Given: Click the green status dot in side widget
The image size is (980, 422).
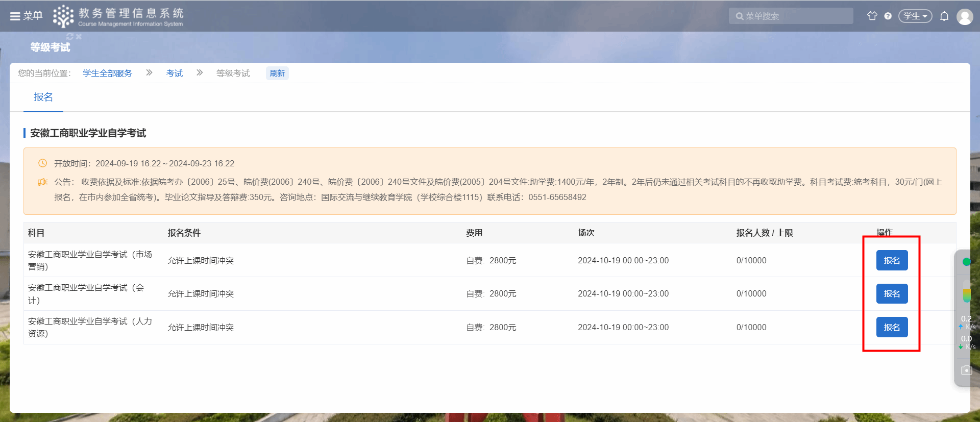Looking at the screenshot, I should 966,262.
